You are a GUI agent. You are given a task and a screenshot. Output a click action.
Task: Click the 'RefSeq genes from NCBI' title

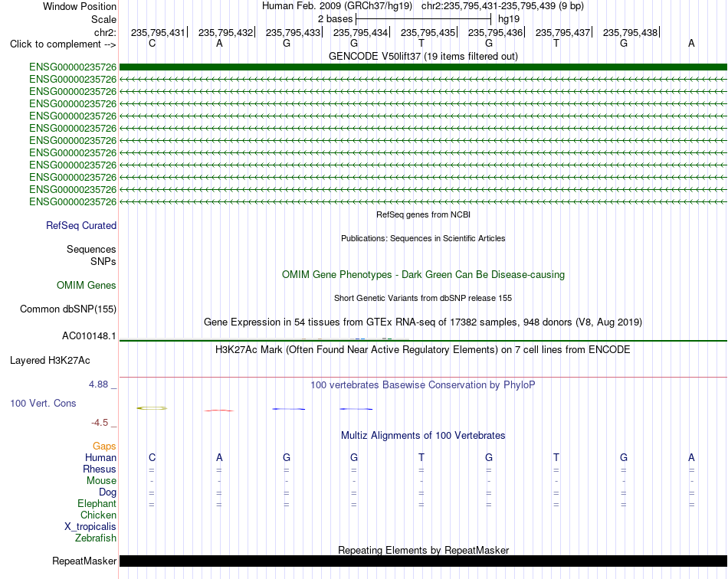(423, 214)
